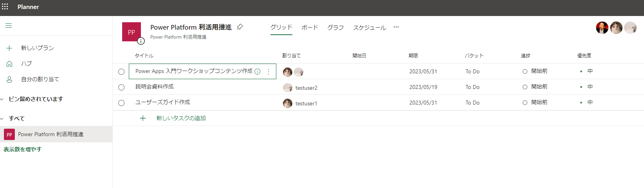Viewport: 644px width, 188px height.
Task: Click Planner app title in top bar
Action: (28, 7)
